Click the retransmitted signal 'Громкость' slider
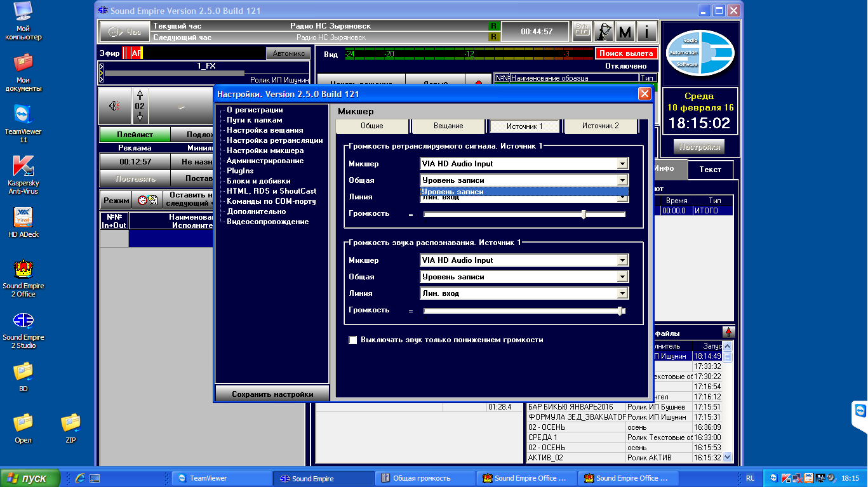 point(524,215)
